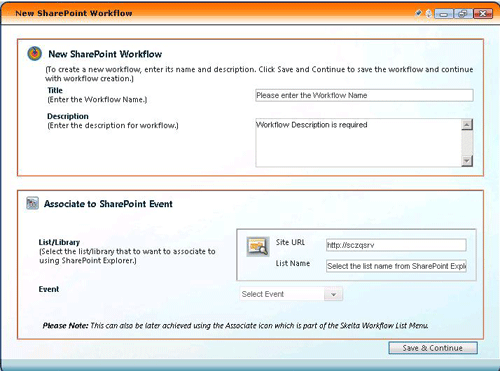Screen dimensions: 500x371
Task: Open the Select Event combo box
Action: click(291, 294)
